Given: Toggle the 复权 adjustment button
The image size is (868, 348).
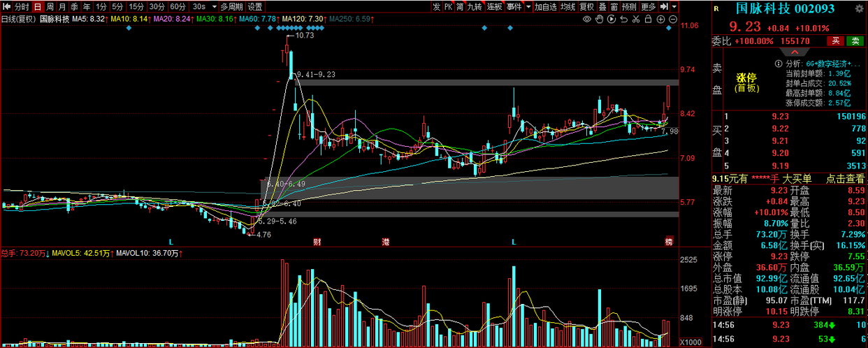Looking at the screenshot, I should 587,6.
